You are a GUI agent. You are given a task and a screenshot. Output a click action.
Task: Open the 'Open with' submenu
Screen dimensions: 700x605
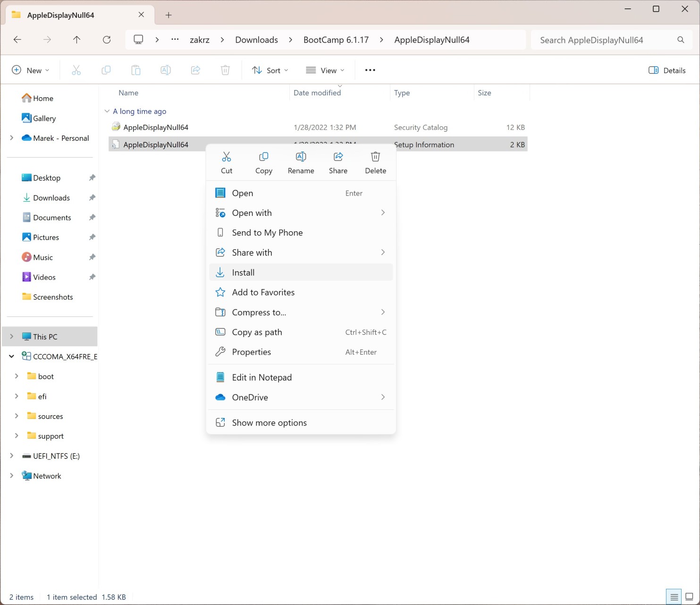[301, 213]
